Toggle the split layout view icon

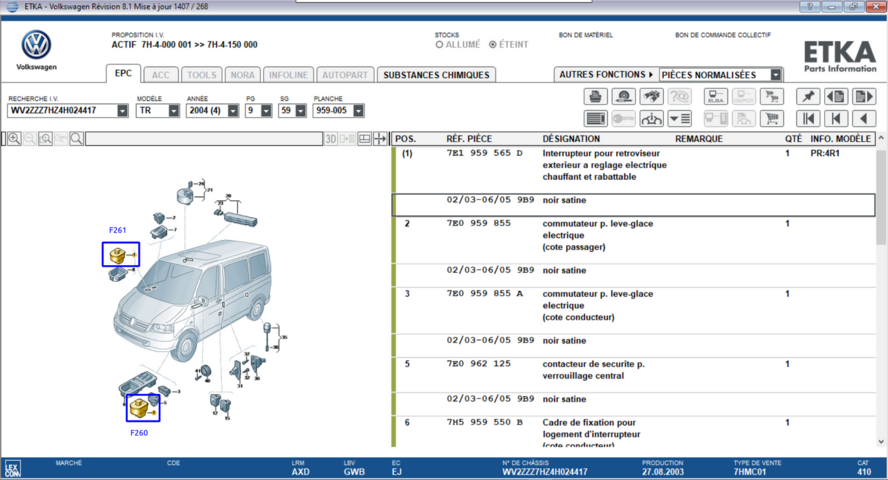(365, 139)
